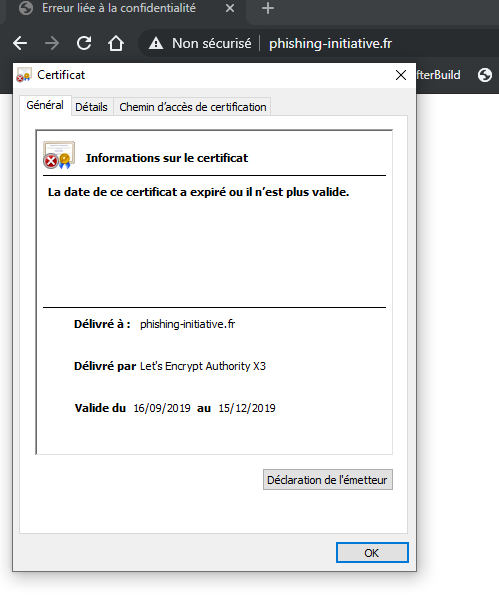The width and height of the screenshot is (499, 595).
Task: Click the Certificat title bar icon
Action: click(24, 75)
